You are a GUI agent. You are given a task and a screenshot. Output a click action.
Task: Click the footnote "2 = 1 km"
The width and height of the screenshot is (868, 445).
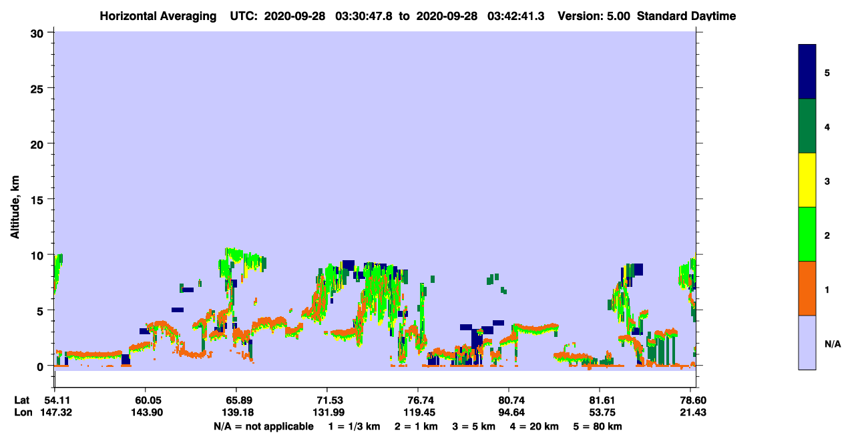coord(416,426)
